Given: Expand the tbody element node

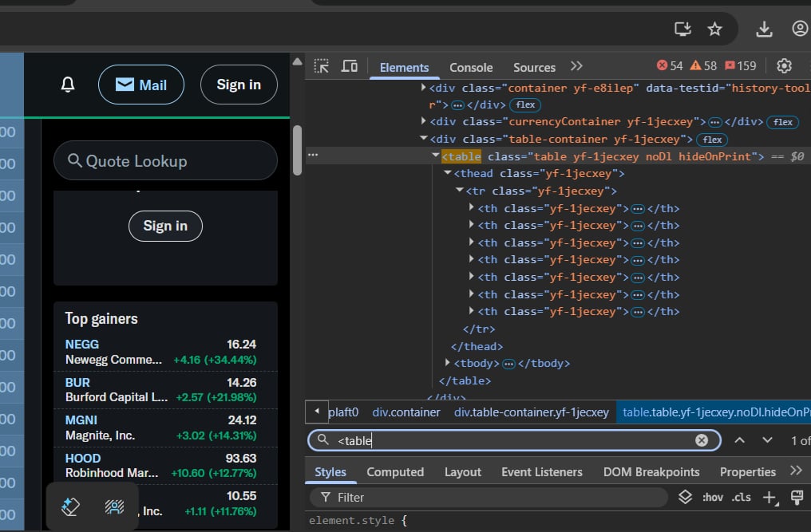Looking at the screenshot, I should pos(448,363).
